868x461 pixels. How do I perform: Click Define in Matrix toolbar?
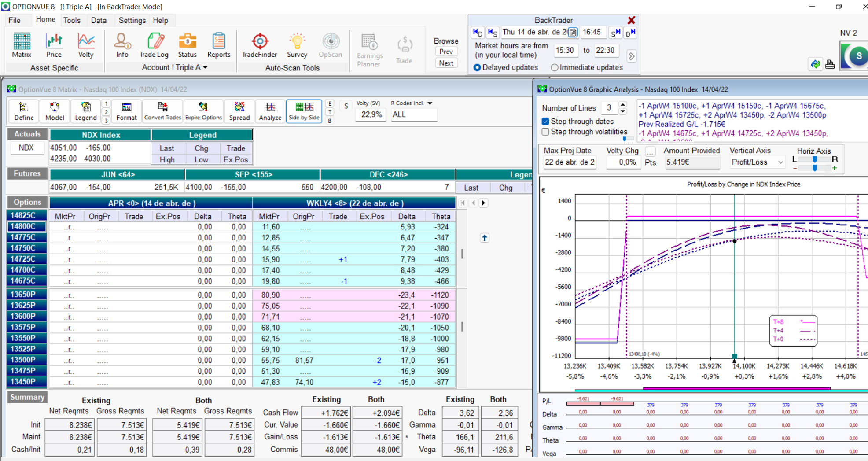point(24,111)
